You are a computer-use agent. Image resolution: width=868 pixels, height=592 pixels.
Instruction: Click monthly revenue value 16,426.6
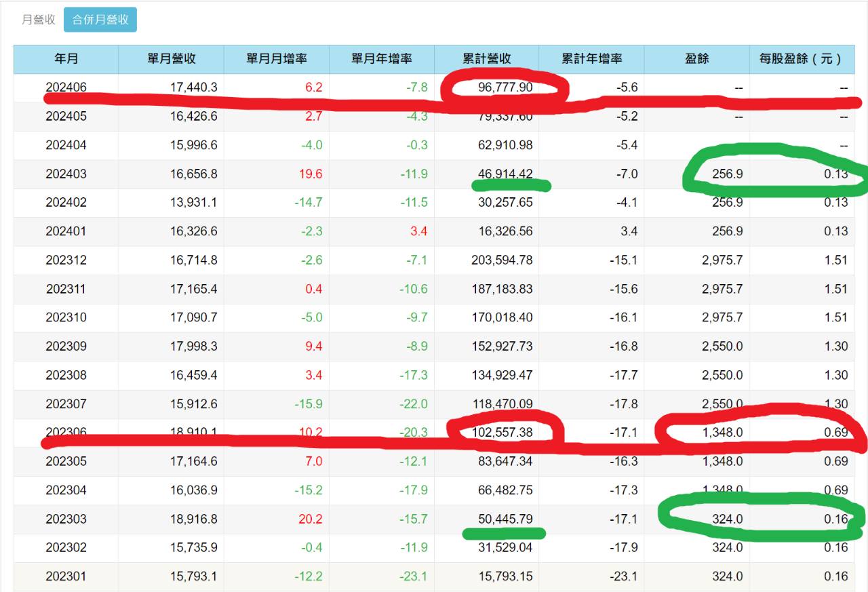point(194,116)
